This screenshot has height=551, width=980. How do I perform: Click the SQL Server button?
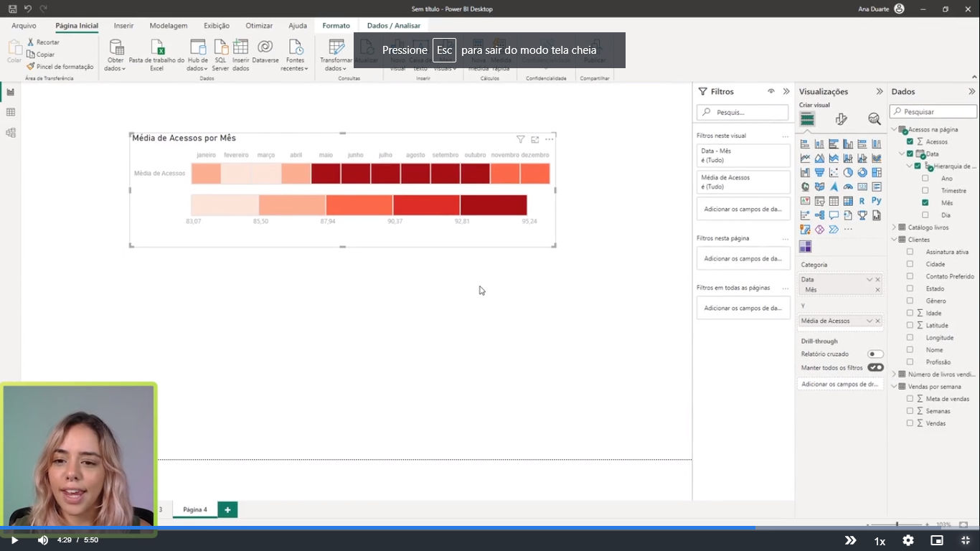point(220,55)
